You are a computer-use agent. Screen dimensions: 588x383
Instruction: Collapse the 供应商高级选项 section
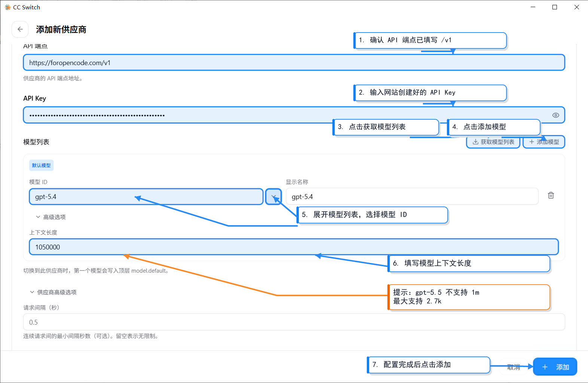[x=53, y=292]
